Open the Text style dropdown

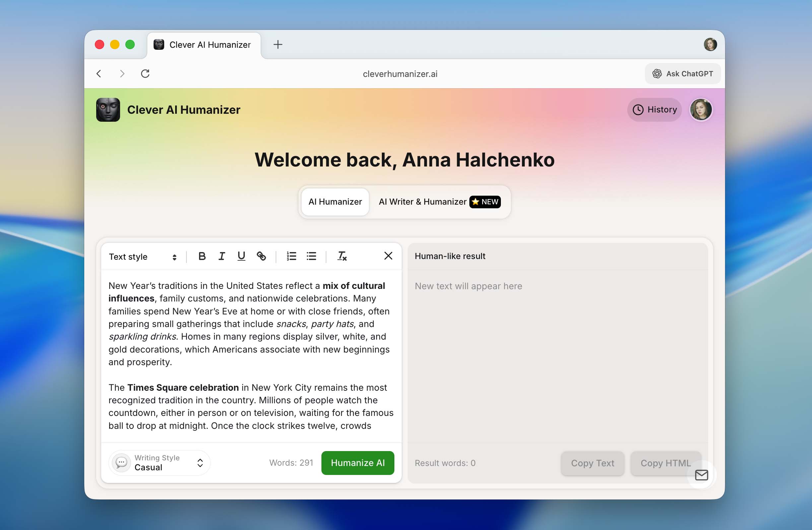coord(143,257)
